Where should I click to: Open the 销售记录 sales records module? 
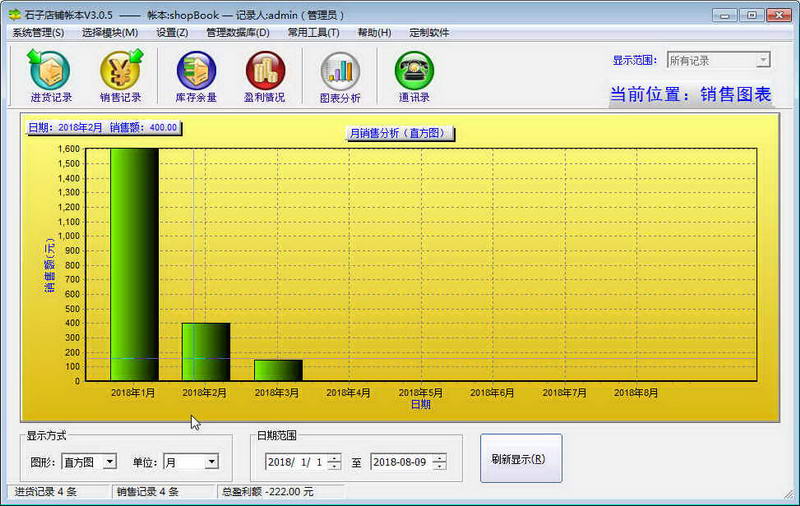pos(120,76)
